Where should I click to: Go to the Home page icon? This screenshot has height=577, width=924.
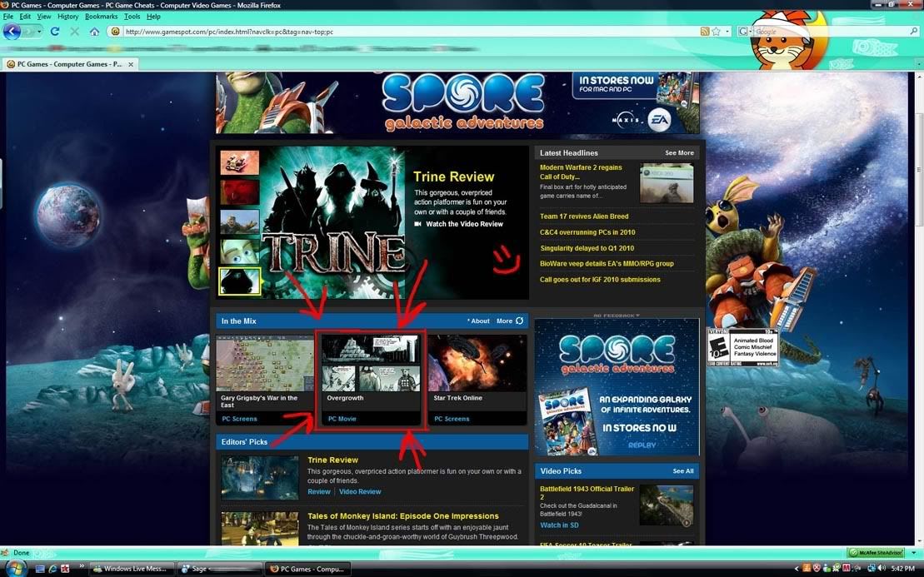coord(94,31)
